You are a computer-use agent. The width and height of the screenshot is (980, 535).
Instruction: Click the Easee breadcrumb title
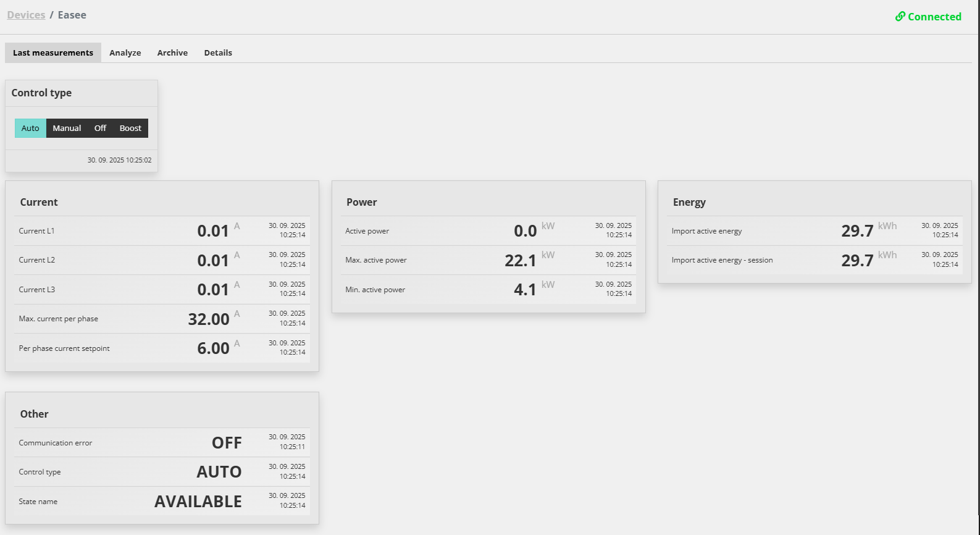72,15
